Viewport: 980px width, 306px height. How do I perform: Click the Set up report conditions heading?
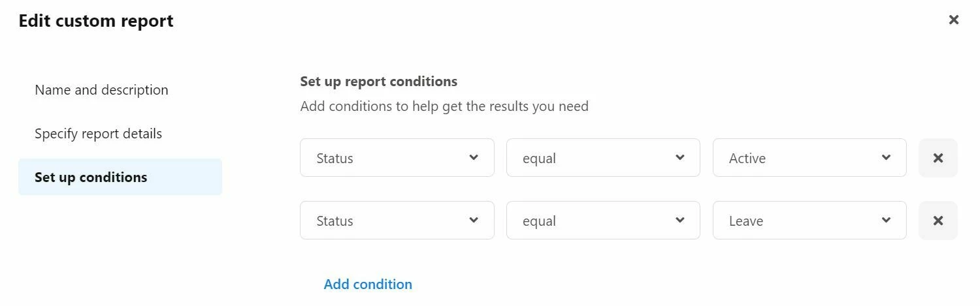(379, 82)
